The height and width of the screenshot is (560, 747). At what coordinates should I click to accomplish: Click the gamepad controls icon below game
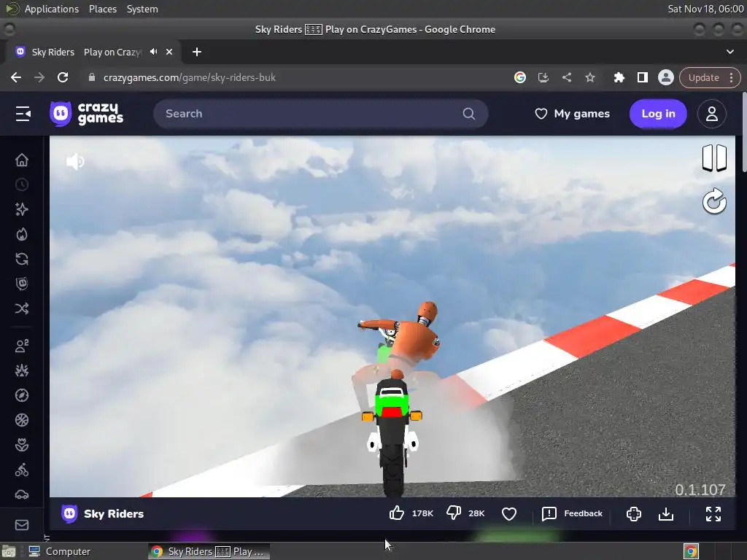click(x=634, y=514)
